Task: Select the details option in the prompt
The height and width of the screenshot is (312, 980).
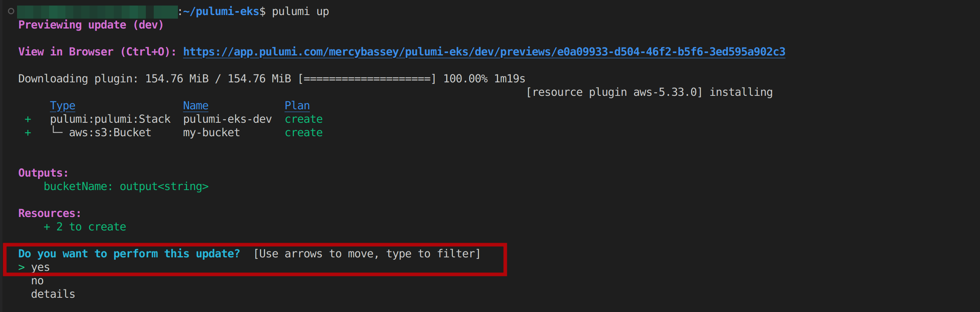Action: coord(53,294)
